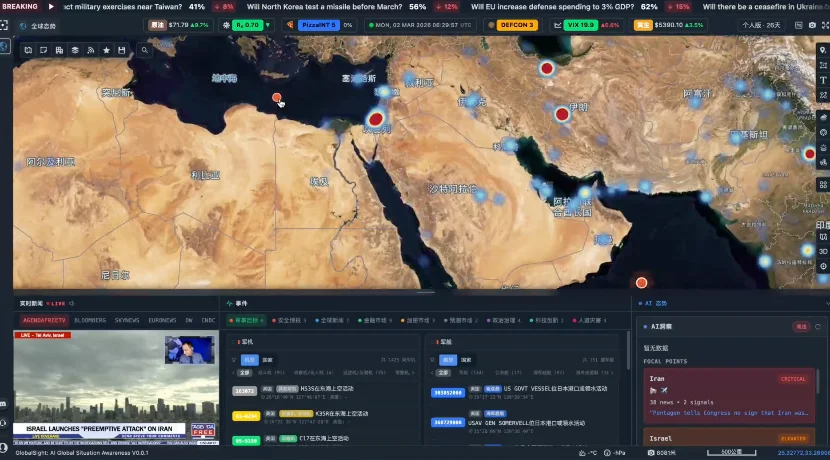830x460 pixels.
Task: Click the play button next to BREAKING
Action: pyautogui.click(x=50, y=6)
